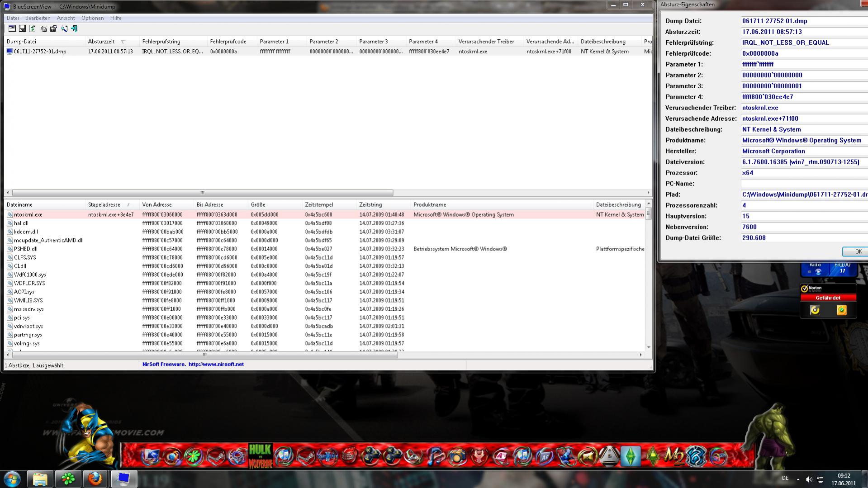Sort by the Stapeladresse column header
The height and width of the screenshot is (488, 868).
point(112,205)
